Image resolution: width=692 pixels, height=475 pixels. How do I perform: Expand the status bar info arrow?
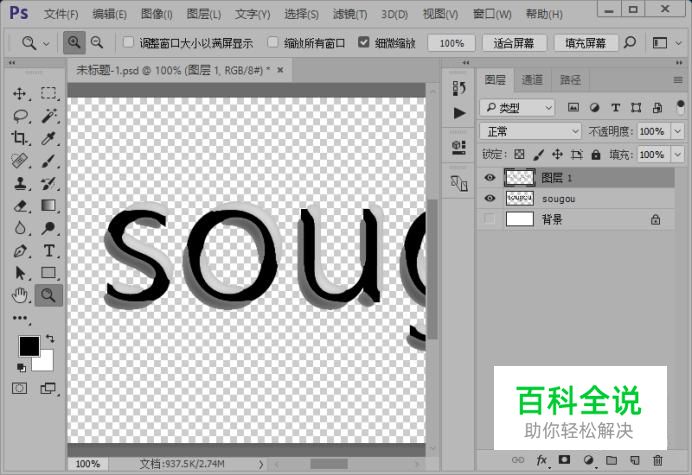(261, 464)
